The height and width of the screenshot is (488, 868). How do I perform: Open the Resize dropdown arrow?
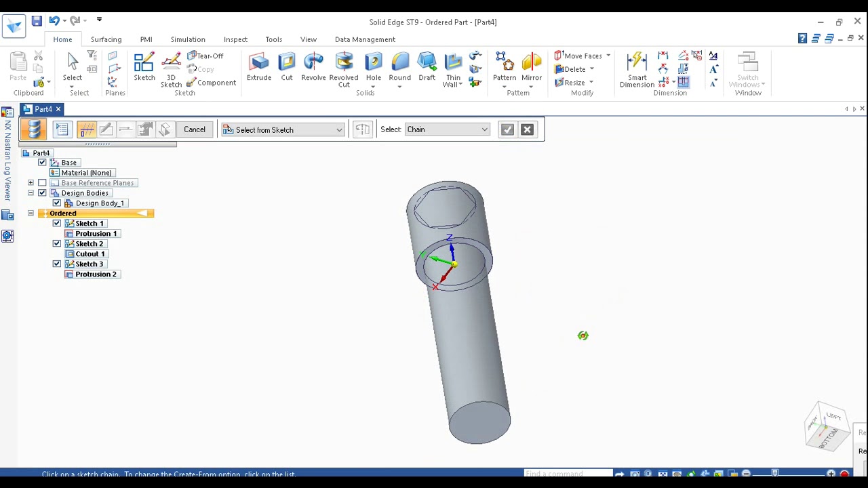(x=591, y=83)
